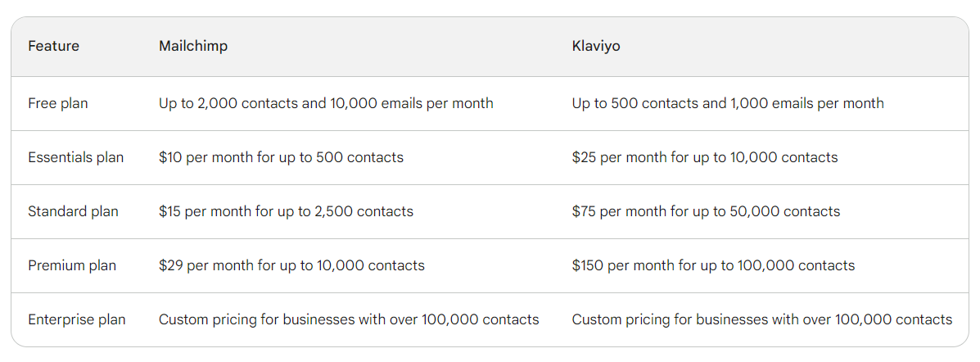Select the Mailchimp column header
Image resolution: width=980 pixels, height=362 pixels.
click(193, 47)
